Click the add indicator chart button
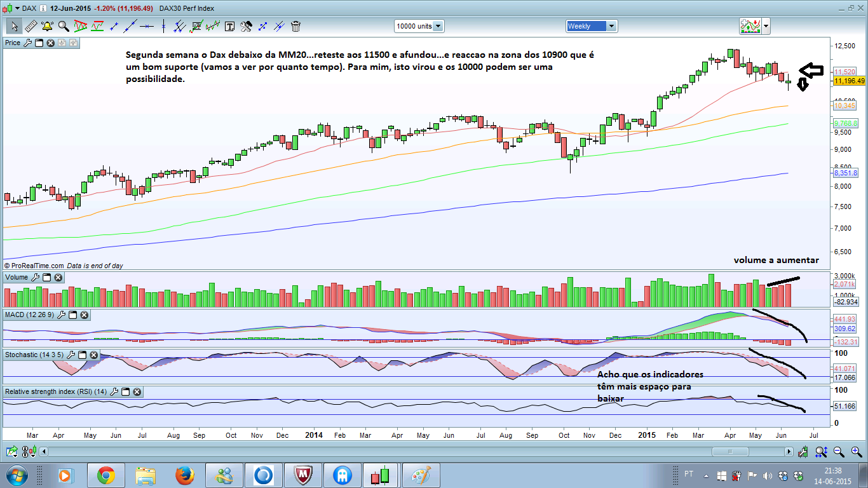This screenshot has width=868, height=488. [750, 26]
